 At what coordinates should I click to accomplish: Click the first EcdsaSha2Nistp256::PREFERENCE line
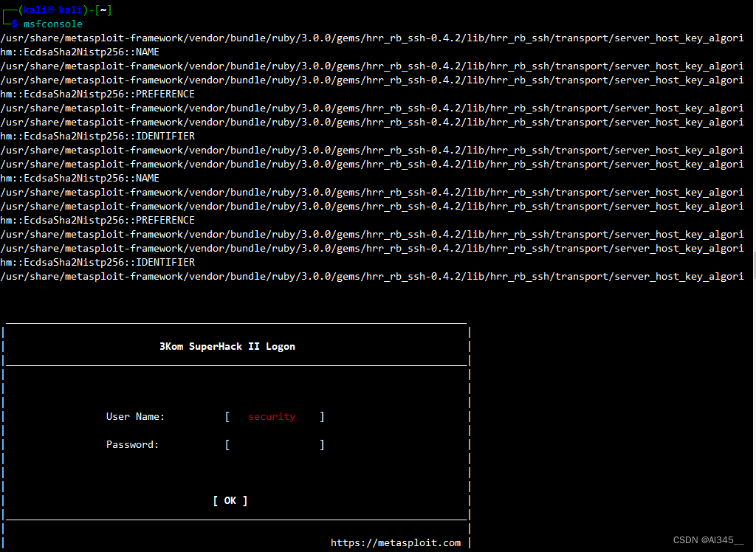pyautogui.click(x=97, y=94)
